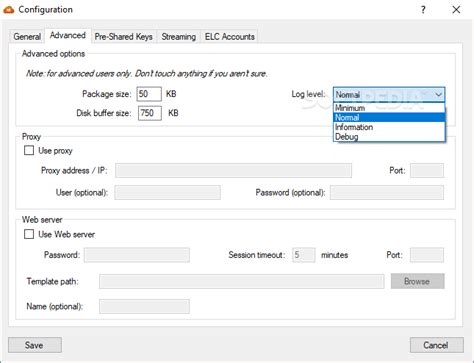Viewport: 474px width, 363px height.
Task: Choose Minimum log level option
Action: pyautogui.click(x=389, y=108)
